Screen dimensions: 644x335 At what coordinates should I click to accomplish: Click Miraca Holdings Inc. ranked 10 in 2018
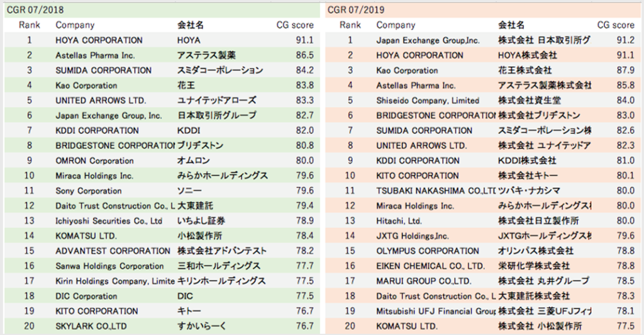pos(94,176)
